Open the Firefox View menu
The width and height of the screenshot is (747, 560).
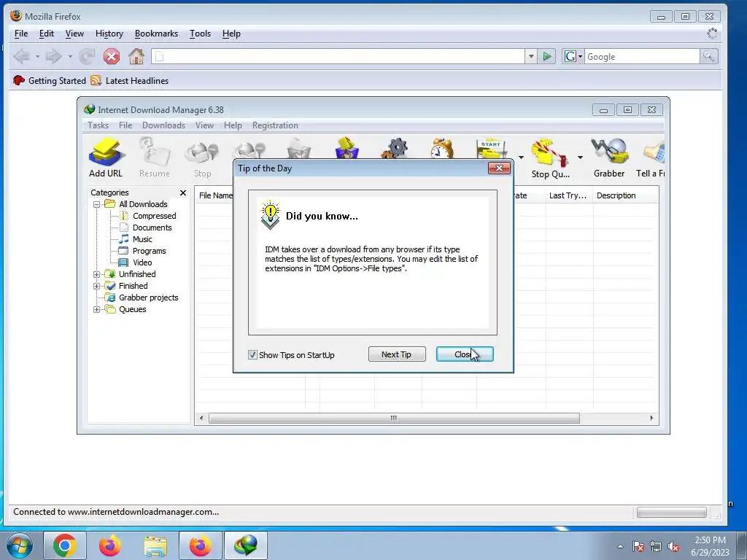[74, 34]
